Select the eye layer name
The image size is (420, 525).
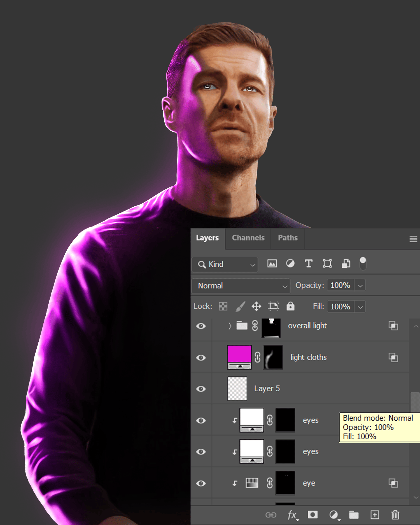309,483
